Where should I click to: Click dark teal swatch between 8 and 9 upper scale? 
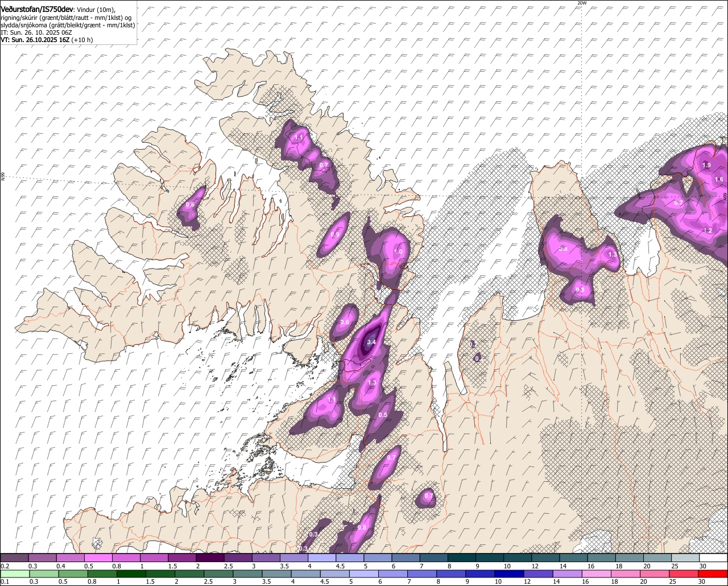point(462,558)
